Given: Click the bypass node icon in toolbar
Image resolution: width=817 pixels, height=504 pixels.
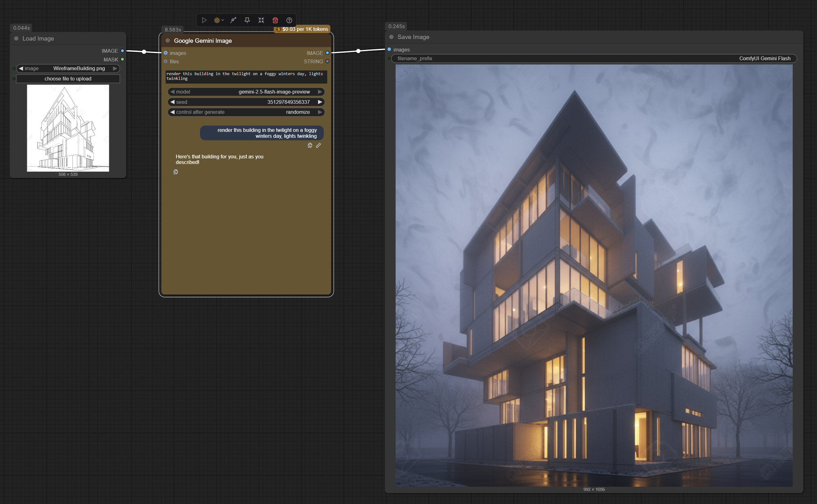Looking at the screenshot, I should (233, 20).
